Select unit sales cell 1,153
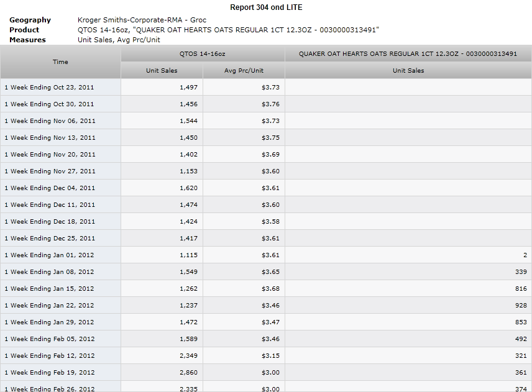The height and width of the screenshot is (392, 532). pyautogui.click(x=162, y=171)
